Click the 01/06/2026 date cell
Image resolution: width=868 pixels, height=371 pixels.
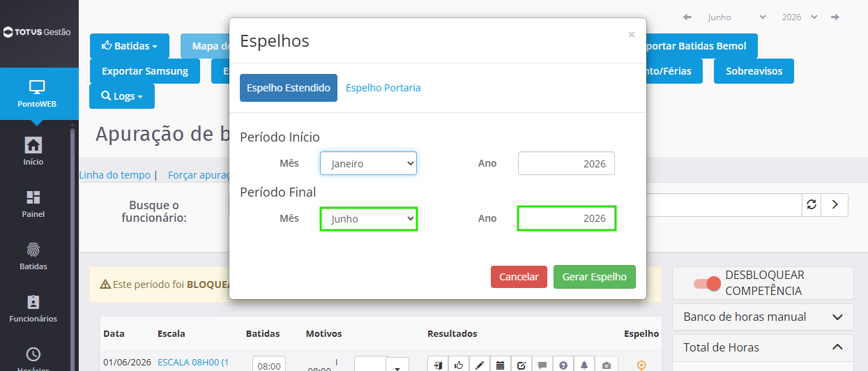tap(127, 362)
